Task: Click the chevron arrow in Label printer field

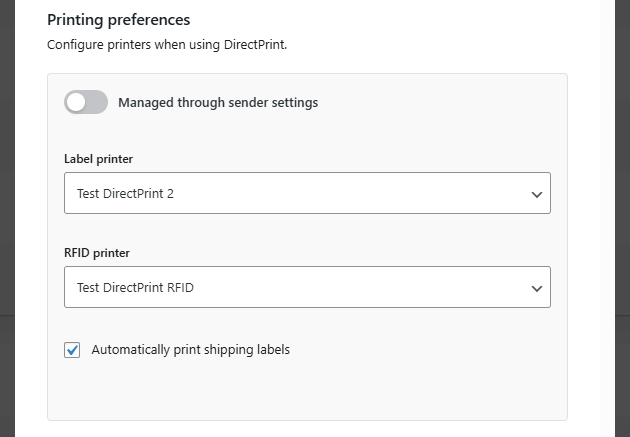Action: coord(537,194)
